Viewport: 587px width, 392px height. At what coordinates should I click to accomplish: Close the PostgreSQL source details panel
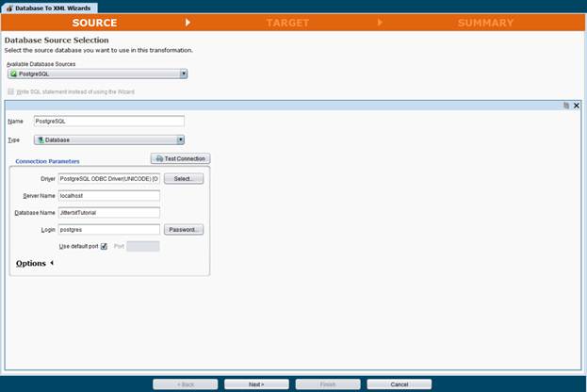577,106
